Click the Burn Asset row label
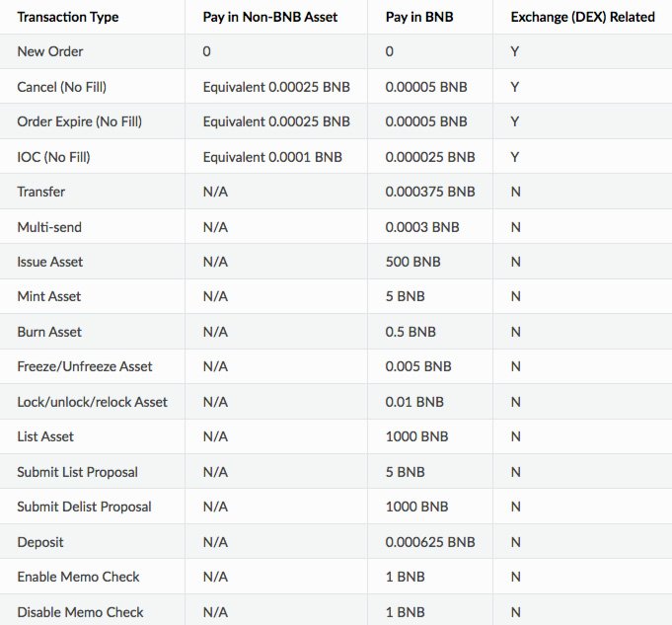The height and width of the screenshot is (625, 672). (x=49, y=332)
